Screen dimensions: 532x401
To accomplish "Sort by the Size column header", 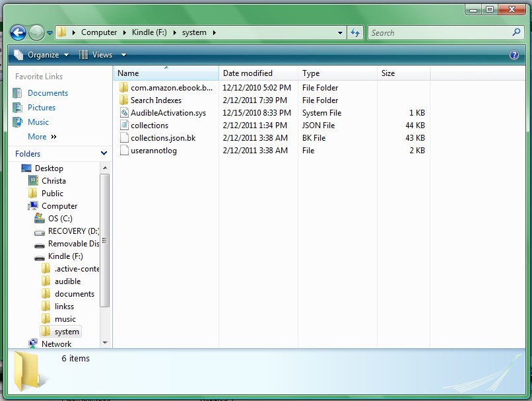I will pyautogui.click(x=404, y=73).
